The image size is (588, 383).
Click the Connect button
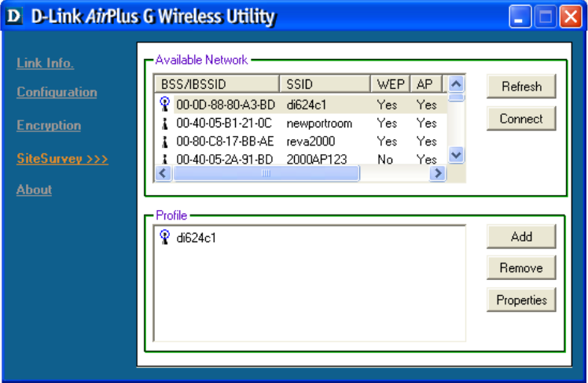pos(521,119)
